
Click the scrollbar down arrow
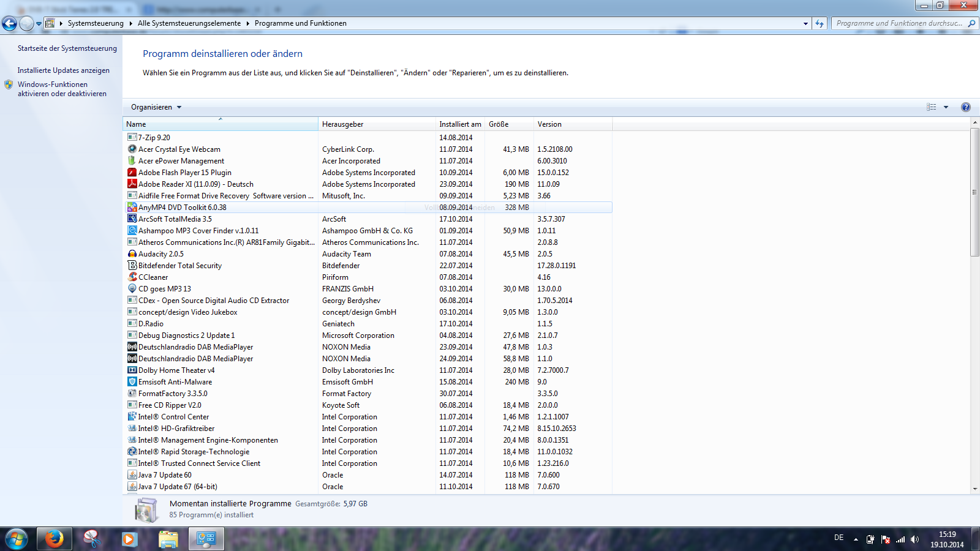tap(974, 489)
